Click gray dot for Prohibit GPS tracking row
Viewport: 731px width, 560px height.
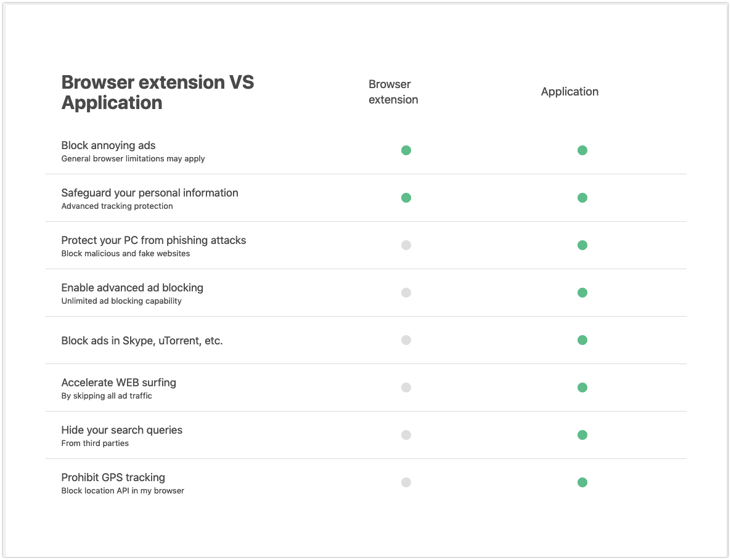[x=406, y=482]
